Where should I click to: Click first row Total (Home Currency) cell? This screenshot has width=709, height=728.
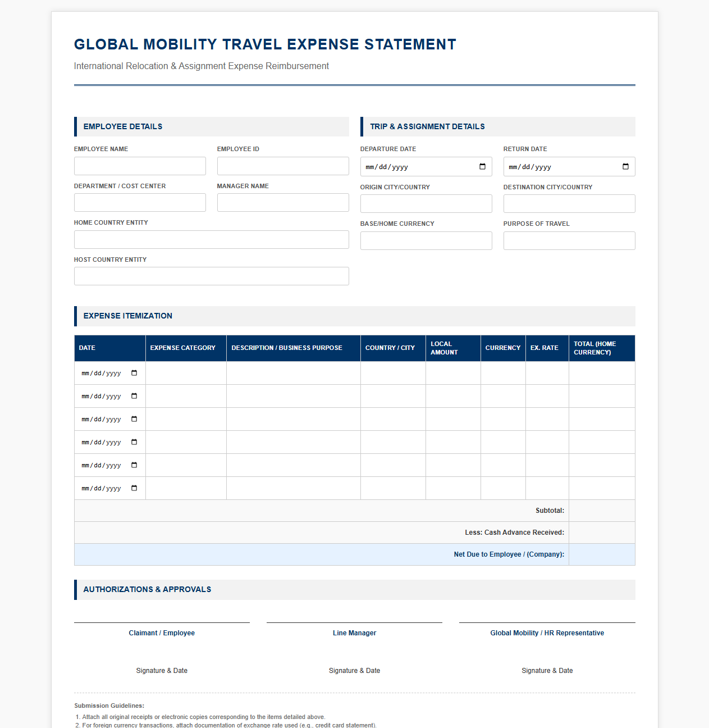602,373
